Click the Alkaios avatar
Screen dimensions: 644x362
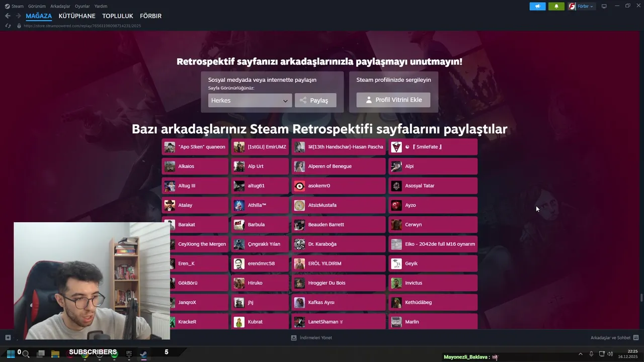tap(170, 166)
